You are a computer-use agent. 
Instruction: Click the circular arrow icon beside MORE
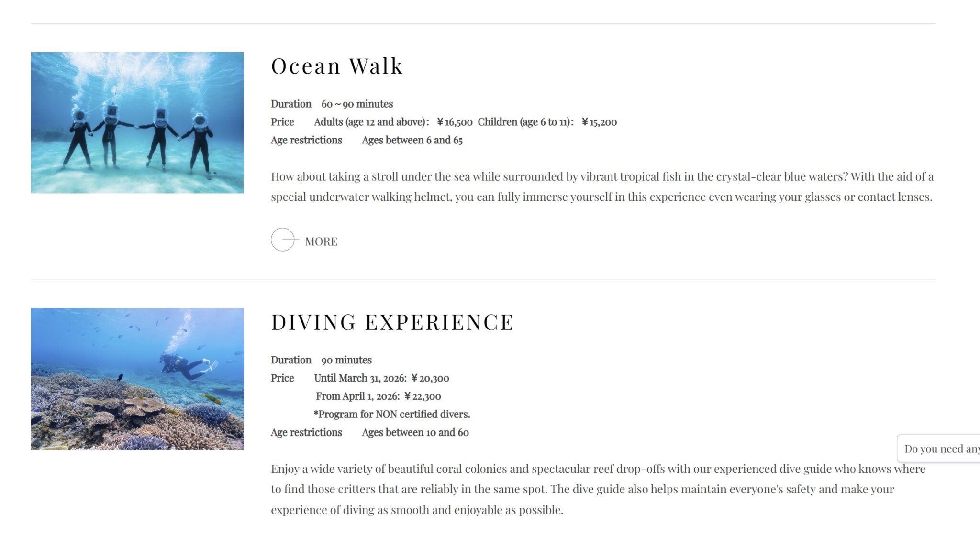point(283,240)
